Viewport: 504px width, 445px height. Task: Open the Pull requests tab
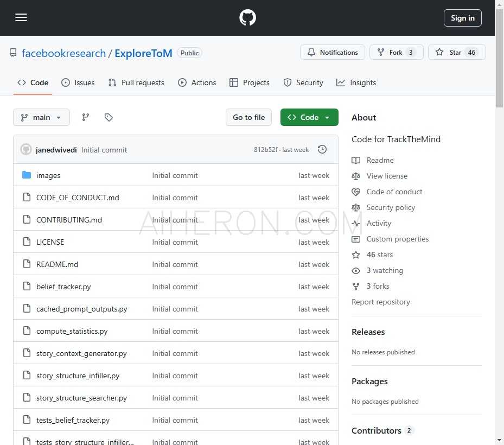point(136,82)
